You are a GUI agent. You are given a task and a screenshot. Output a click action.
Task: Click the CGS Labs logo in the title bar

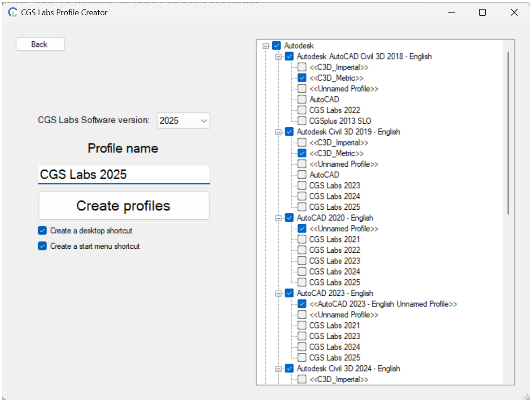(x=12, y=12)
